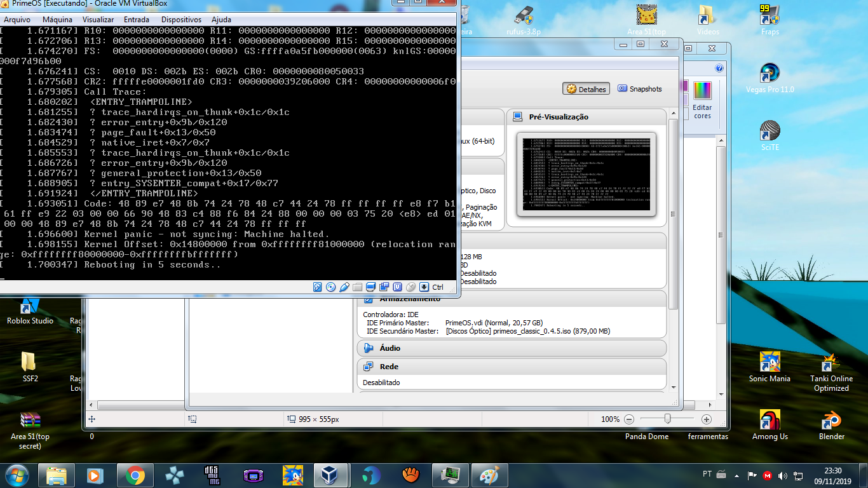Click mouse integration icon in VM status bar
This screenshot has width=868, height=488.
pyautogui.click(x=411, y=287)
